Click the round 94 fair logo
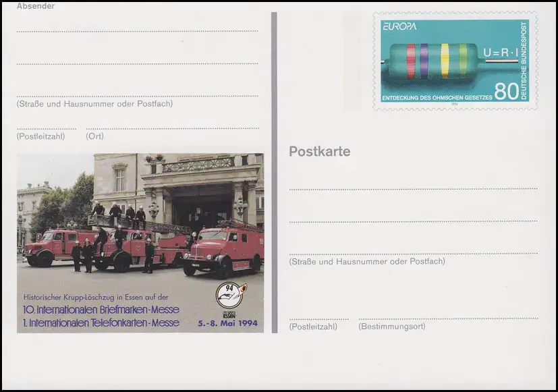 pos(229,295)
